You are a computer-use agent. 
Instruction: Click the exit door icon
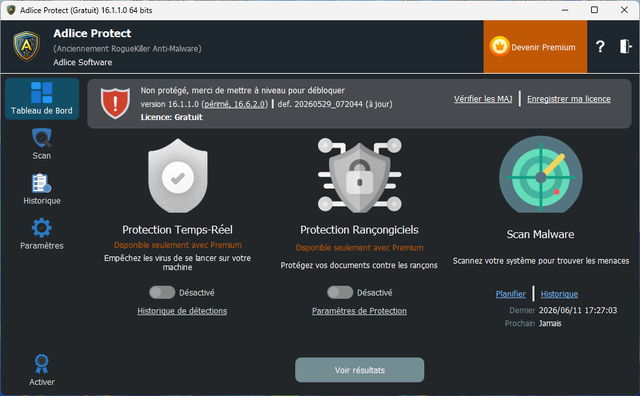pyautogui.click(x=625, y=46)
